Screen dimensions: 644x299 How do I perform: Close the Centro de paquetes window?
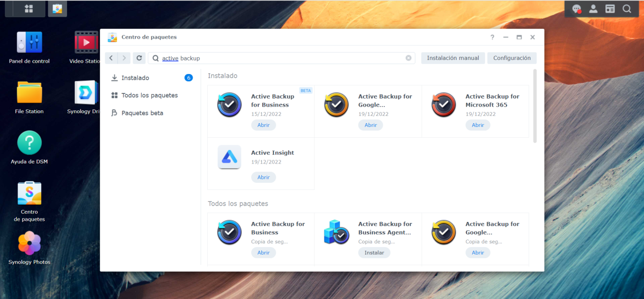pyautogui.click(x=532, y=37)
